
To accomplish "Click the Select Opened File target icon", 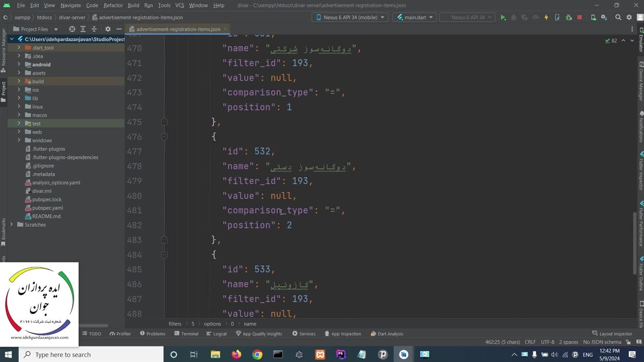I will point(72,29).
